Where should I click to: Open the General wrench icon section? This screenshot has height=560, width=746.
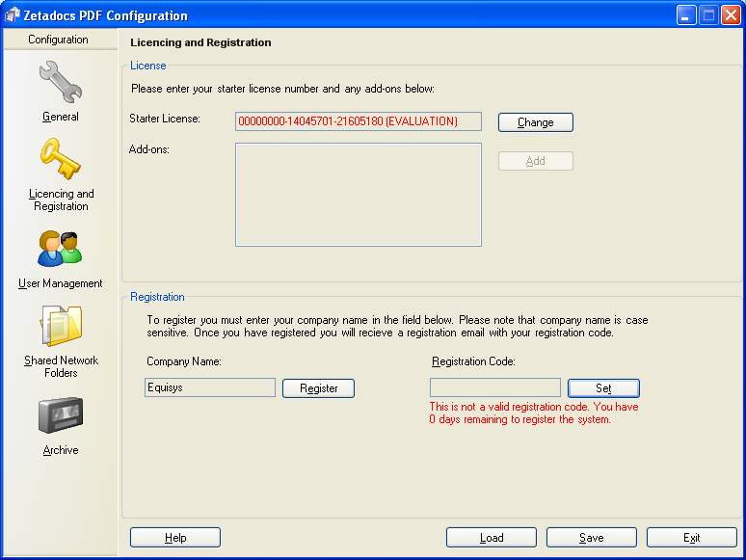[60, 83]
